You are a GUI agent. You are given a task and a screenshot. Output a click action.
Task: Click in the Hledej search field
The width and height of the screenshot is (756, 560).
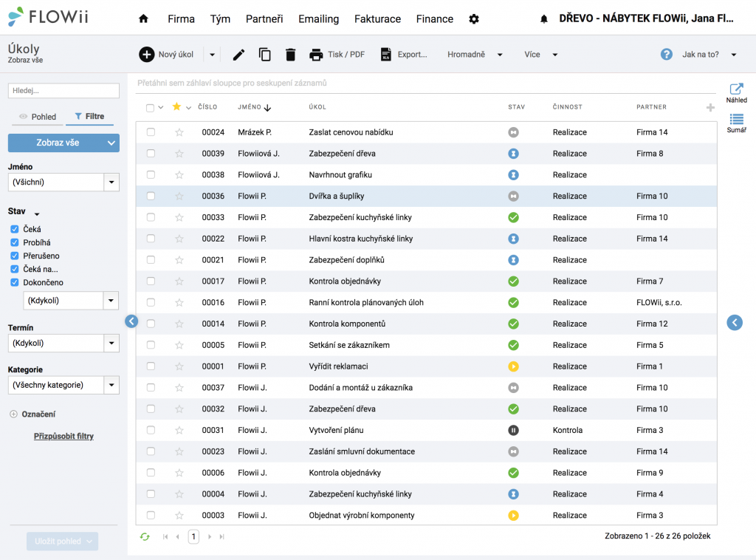pos(63,91)
